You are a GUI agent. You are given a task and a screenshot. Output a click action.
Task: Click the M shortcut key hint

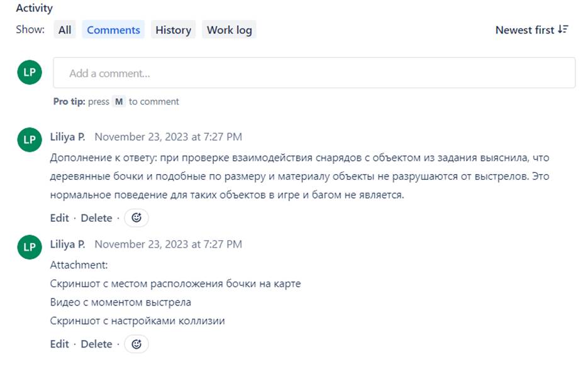coord(119,102)
